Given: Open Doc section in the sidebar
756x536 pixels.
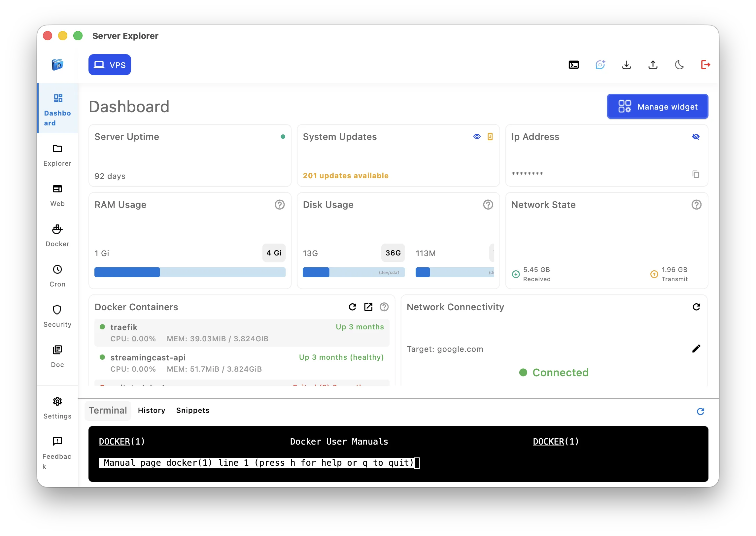Looking at the screenshot, I should [x=57, y=356].
